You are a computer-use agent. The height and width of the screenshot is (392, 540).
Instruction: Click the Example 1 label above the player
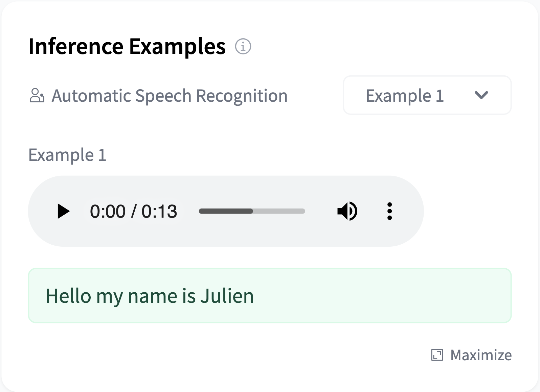67,155
